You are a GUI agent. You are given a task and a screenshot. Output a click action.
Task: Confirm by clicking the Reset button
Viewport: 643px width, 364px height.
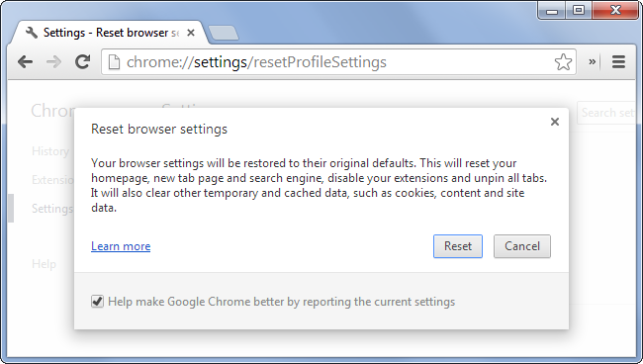point(458,246)
